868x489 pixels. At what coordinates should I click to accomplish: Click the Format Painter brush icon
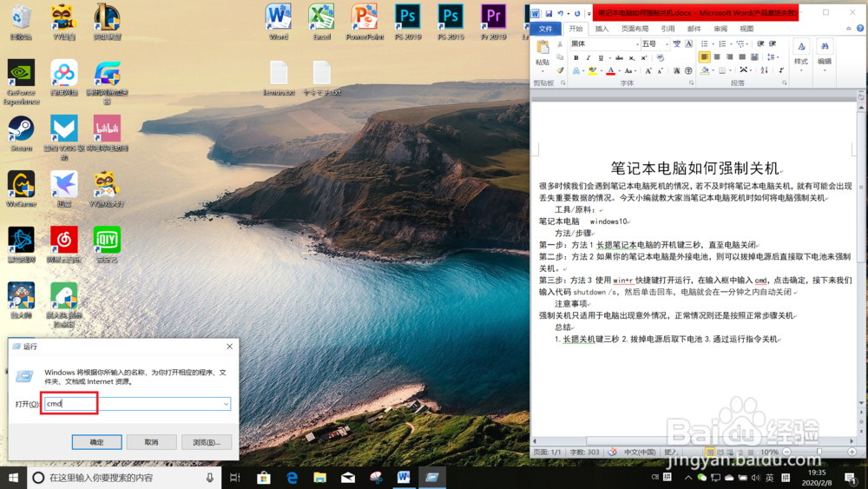560,70
